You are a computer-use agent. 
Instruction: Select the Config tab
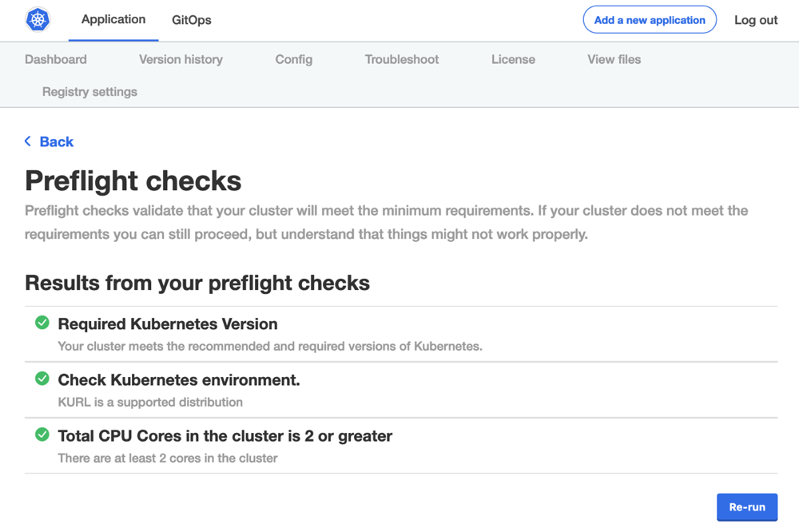click(x=294, y=59)
